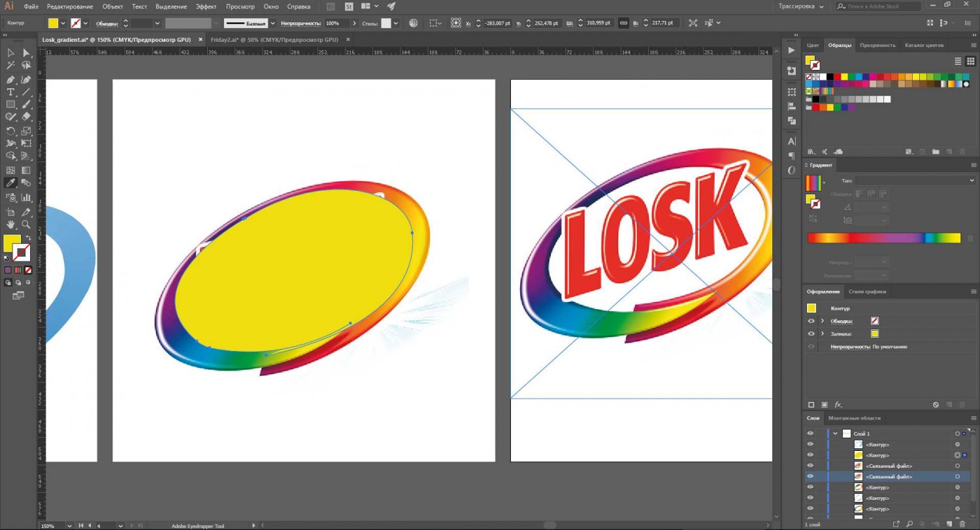
Task: Open the Эффект menu
Action: (206, 6)
